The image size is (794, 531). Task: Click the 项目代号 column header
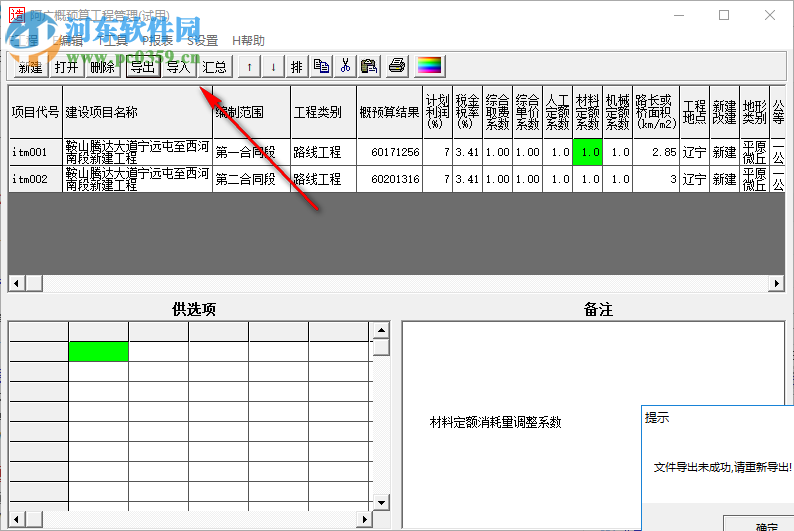[x=35, y=112]
